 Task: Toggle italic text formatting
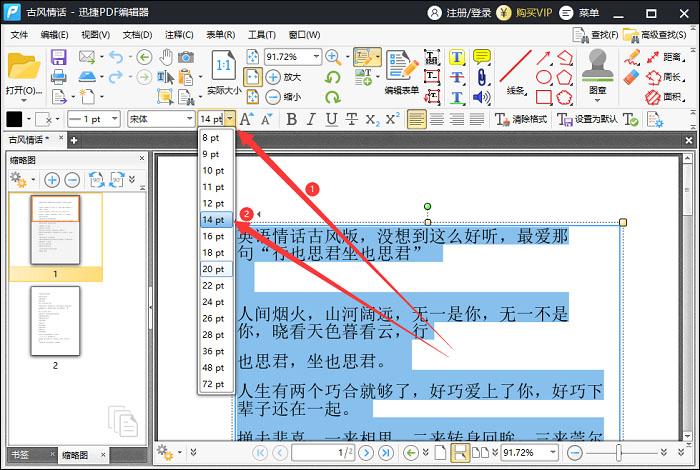[x=312, y=119]
